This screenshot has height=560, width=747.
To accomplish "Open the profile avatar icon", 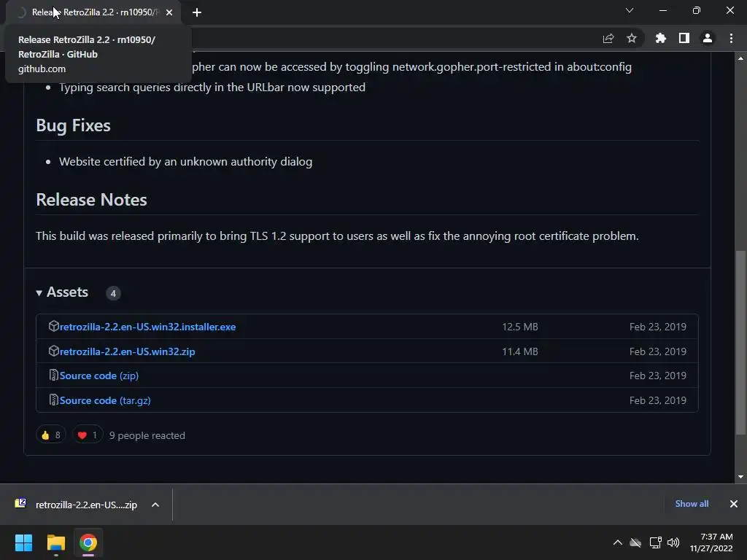I will tap(708, 39).
